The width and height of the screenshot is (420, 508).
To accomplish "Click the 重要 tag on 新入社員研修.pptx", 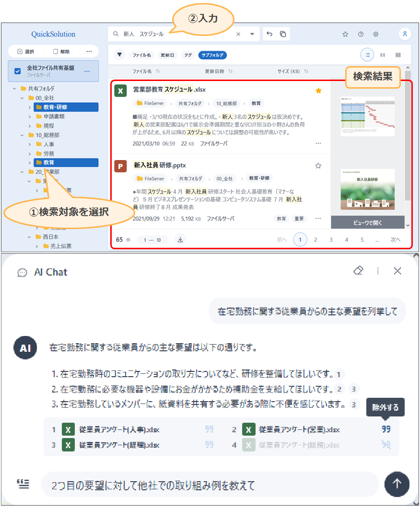I will pyautogui.click(x=299, y=219).
